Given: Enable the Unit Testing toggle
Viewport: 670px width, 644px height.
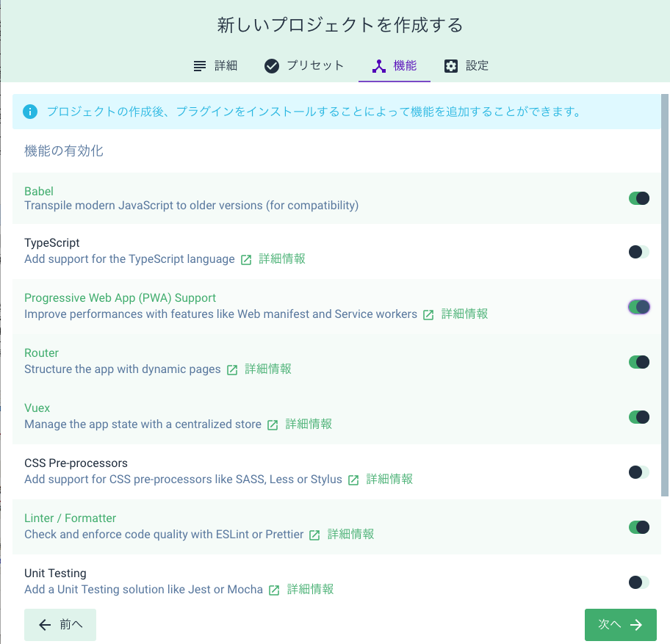Looking at the screenshot, I should tap(638, 582).
